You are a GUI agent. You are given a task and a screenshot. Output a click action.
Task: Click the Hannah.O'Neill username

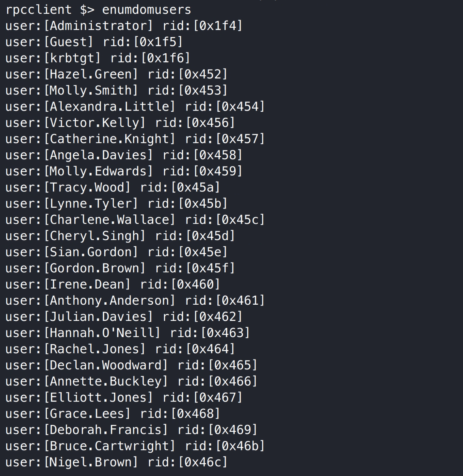pyautogui.click(x=102, y=333)
